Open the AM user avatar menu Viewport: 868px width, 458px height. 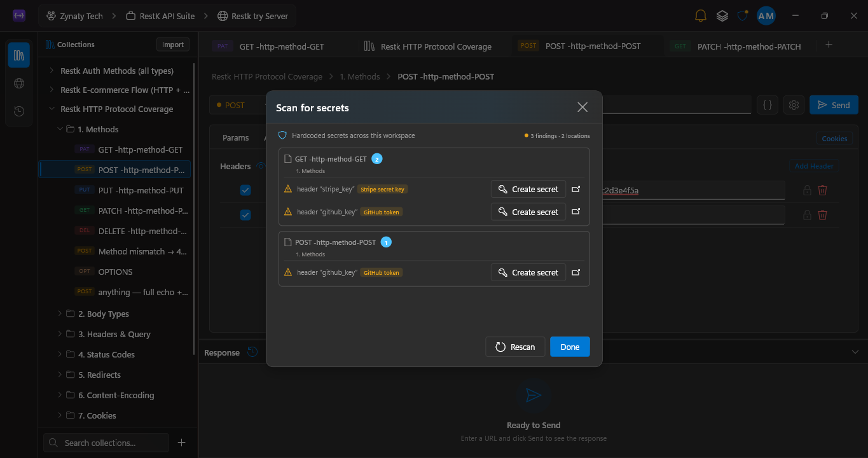pos(766,16)
